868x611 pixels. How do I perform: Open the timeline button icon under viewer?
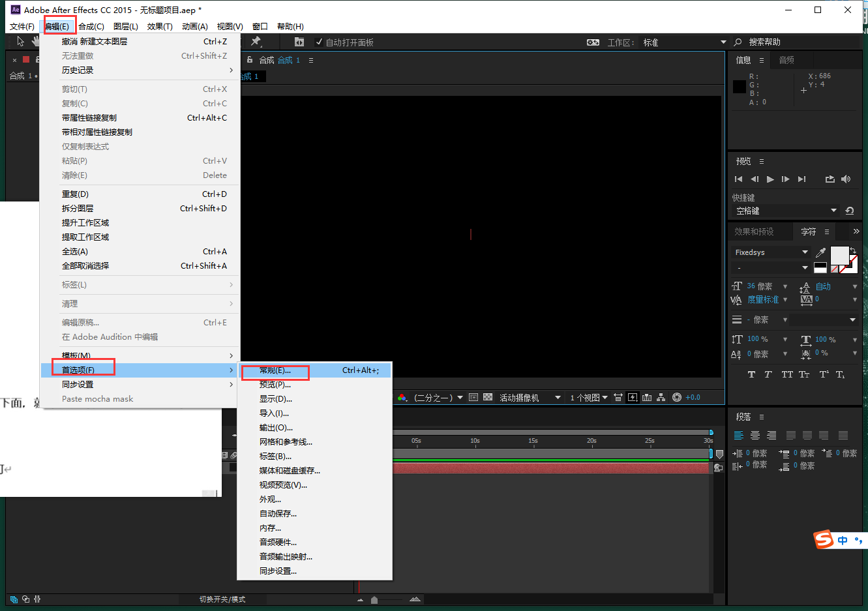(647, 397)
